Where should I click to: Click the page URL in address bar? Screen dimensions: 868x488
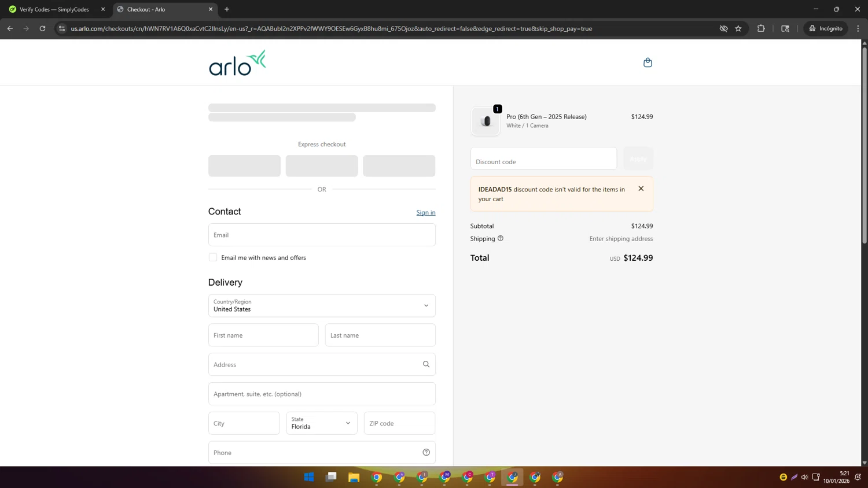coord(331,28)
